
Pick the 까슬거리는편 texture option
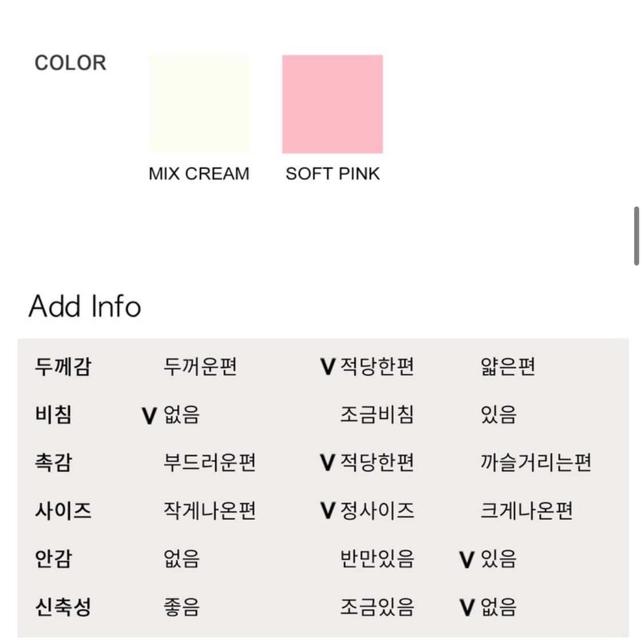click(x=535, y=463)
